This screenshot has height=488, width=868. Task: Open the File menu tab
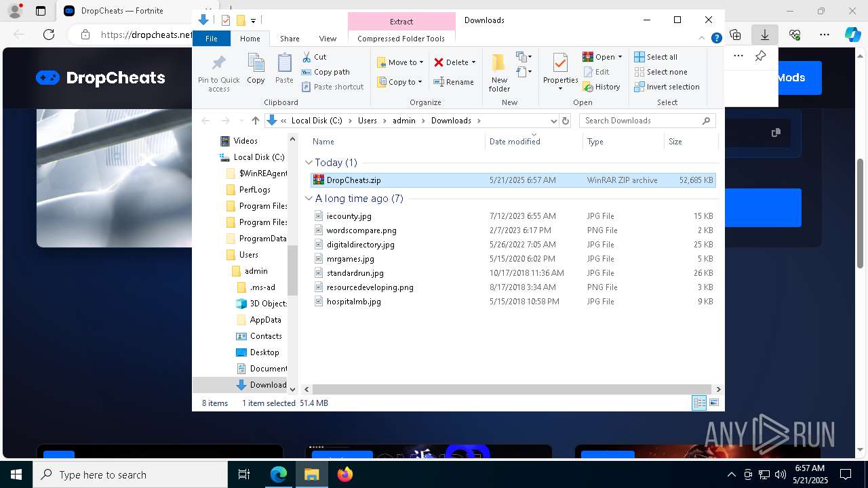click(212, 39)
